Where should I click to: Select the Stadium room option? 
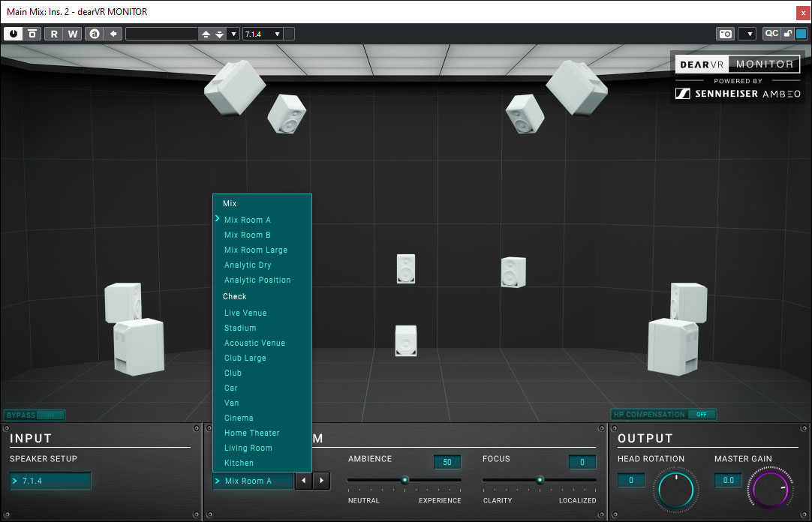tap(240, 328)
